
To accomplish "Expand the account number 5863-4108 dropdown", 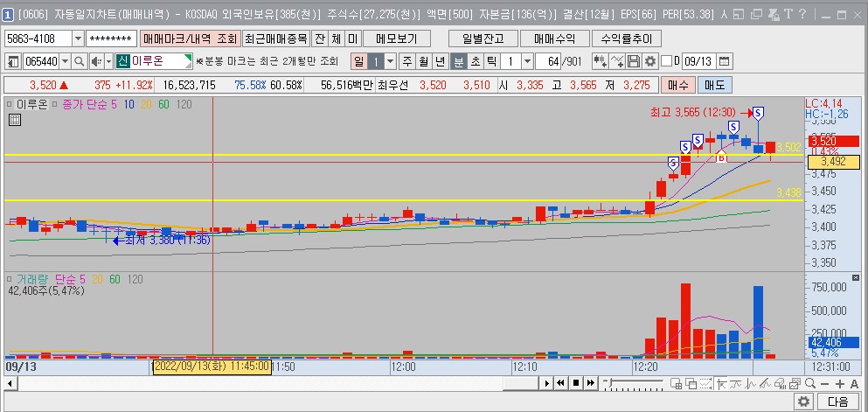I will tap(78, 39).
